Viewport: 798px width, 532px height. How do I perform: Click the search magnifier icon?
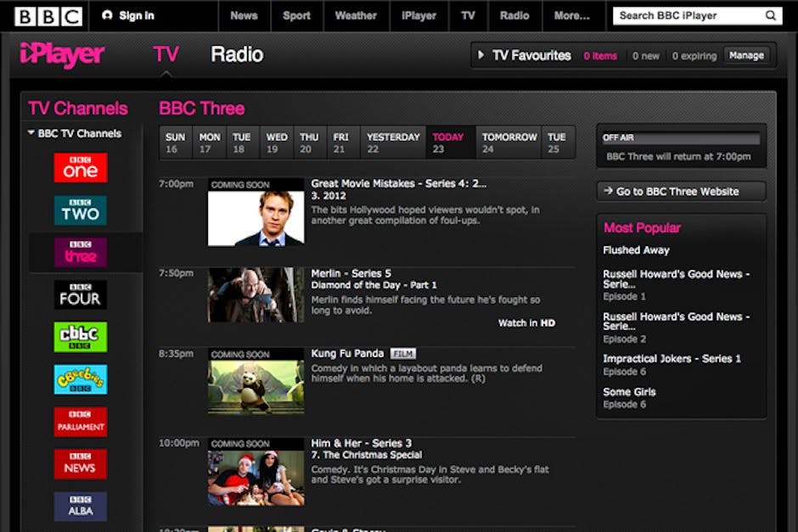(771, 15)
